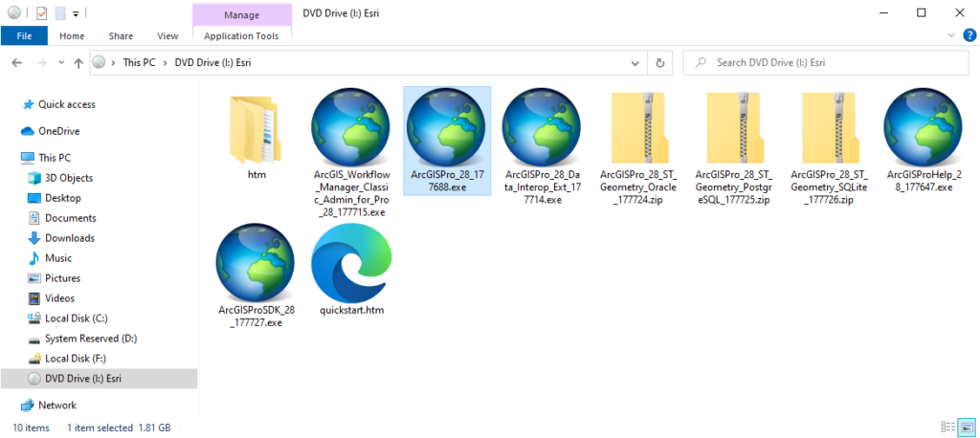This screenshot has width=980, height=438.
Task: Expand path chevron after This PC
Action: tap(166, 63)
